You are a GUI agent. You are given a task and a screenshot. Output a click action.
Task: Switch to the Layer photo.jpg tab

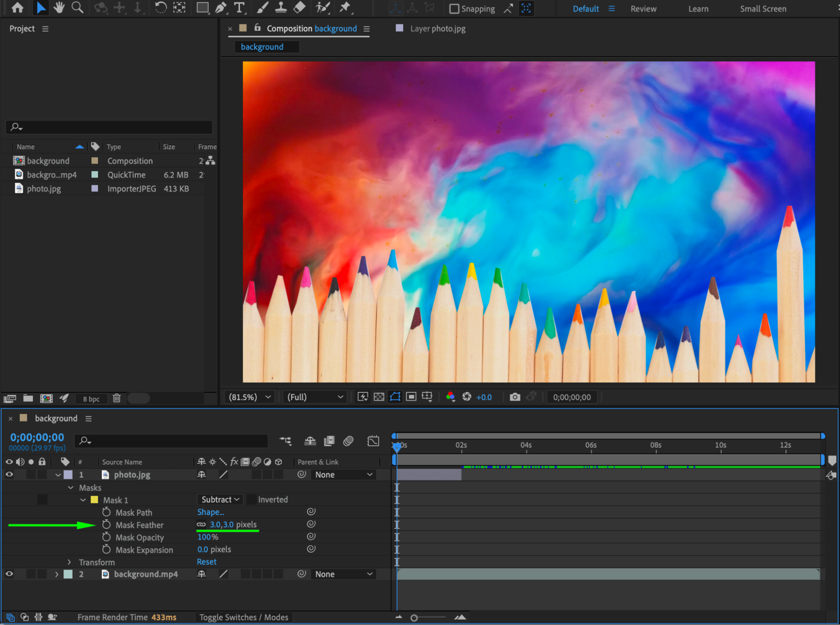437,29
